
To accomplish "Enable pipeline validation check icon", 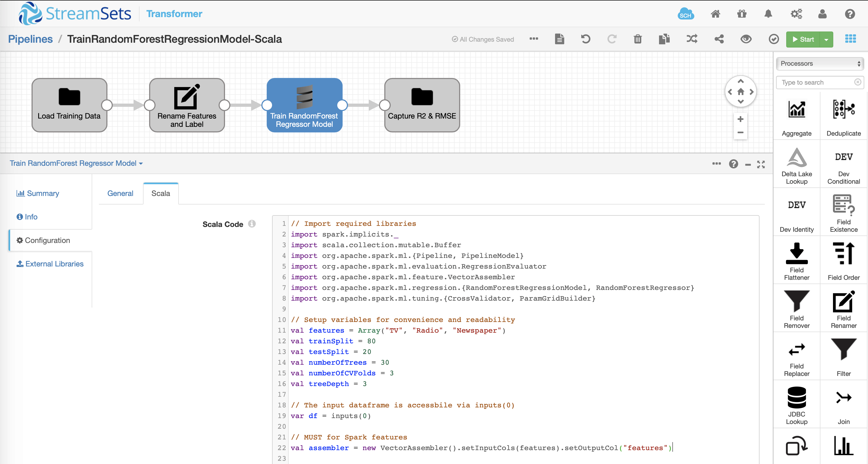I will pyautogui.click(x=774, y=40).
